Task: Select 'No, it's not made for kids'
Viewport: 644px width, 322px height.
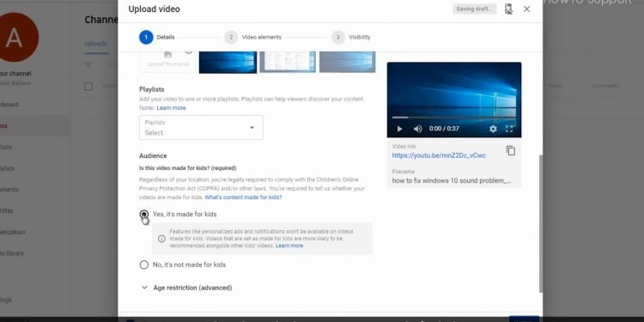Action: (143, 265)
